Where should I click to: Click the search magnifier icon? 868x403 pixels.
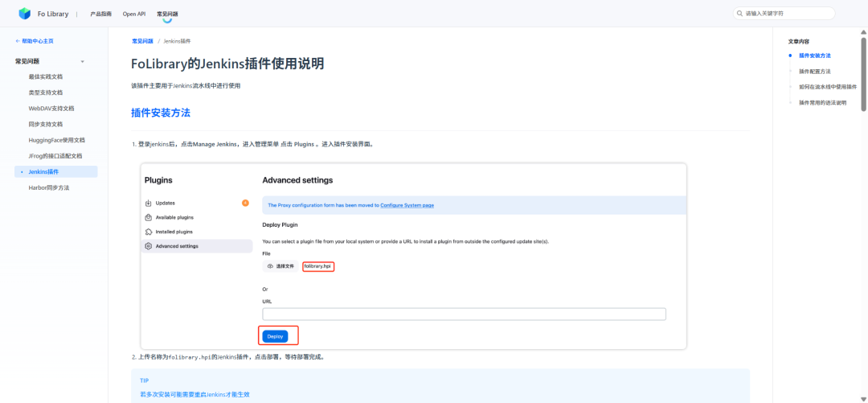pyautogui.click(x=739, y=14)
